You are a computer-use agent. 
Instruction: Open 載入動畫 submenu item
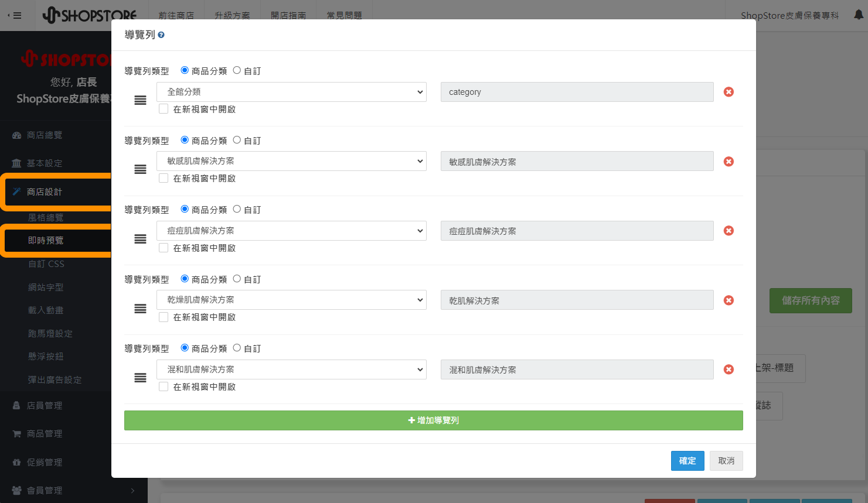click(46, 310)
